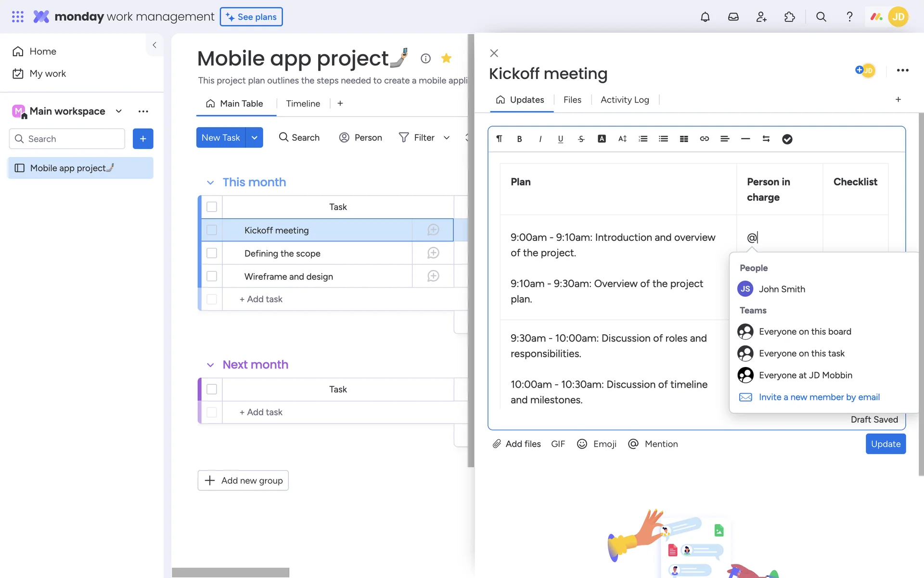Insert a table in the editor
924x578 pixels.
(x=684, y=139)
